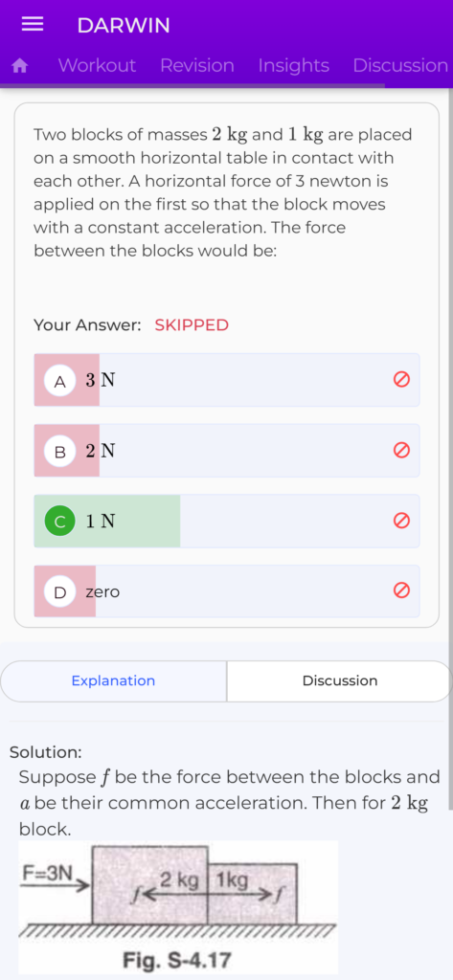The width and height of the screenshot is (453, 980).
Task: Tap the blocked icon on option A
Action: pyautogui.click(x=401, y=379)
